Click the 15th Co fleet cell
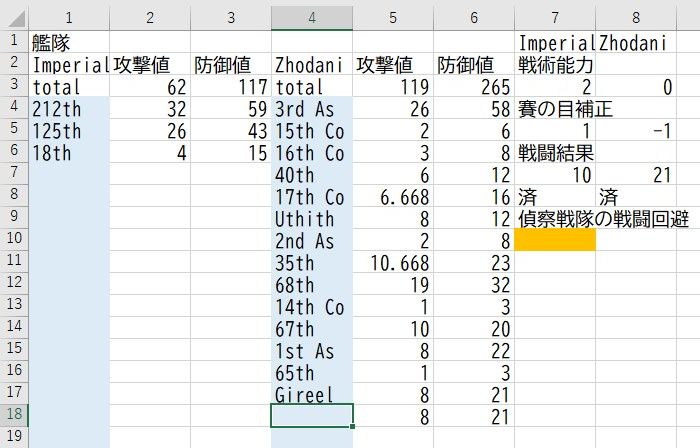The height and width of the screenshot is (448, 700). click(x=312, y=130)
